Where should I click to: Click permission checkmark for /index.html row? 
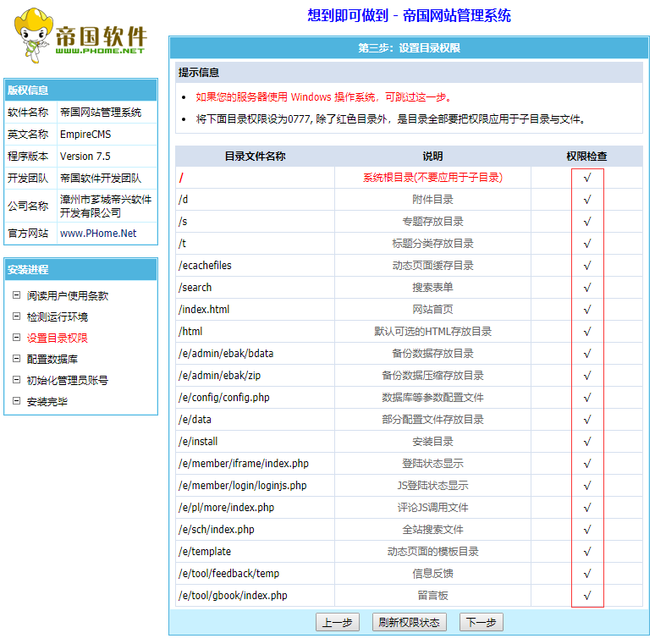586,310
